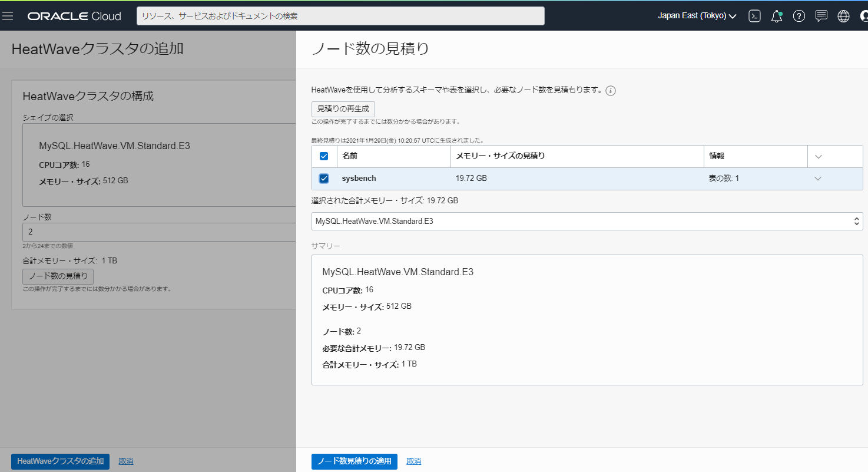
Task: Click 選択された合計メモリー・サイズ: 19.72 GB text
Action: [385, 200]
